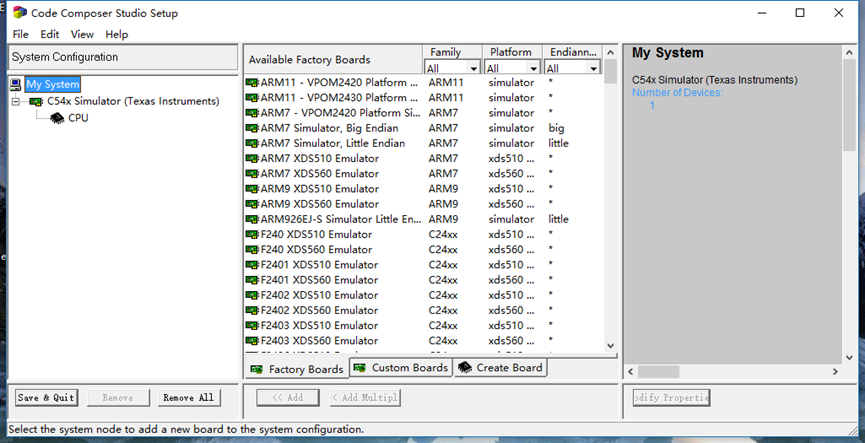Screen dimensions: 865x443
Task: Click the << Add button
Action: tap(287, 398)
